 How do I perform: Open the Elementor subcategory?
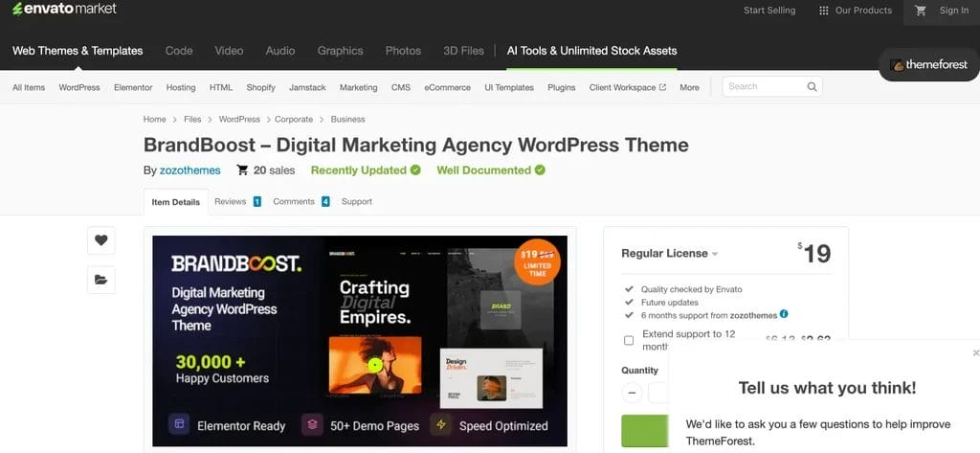click(133, 87)
